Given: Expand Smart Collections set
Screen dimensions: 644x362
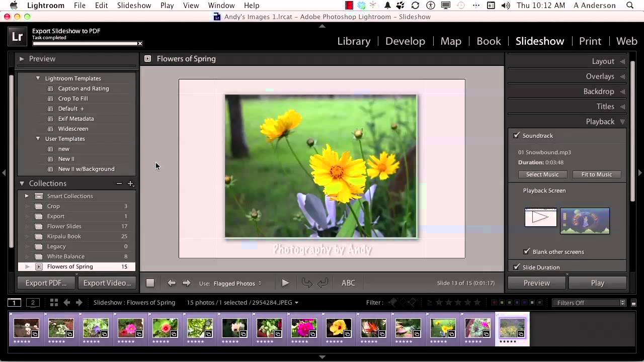Looking at the screenshot, I should [27, 196].
